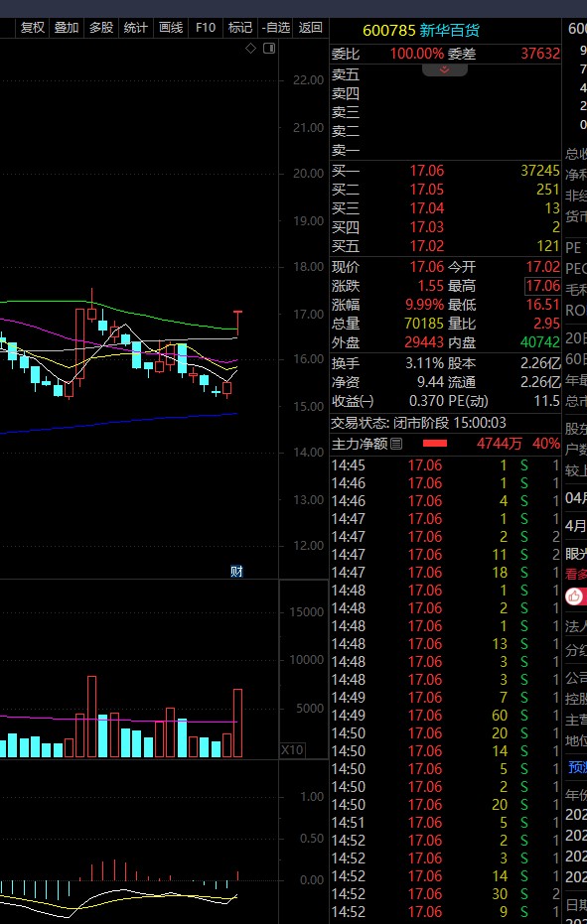Image resolution: width=587 pixels, height=924 pixels.
Task: Click the red thumbs-up icon
Action: click(574, 595)
